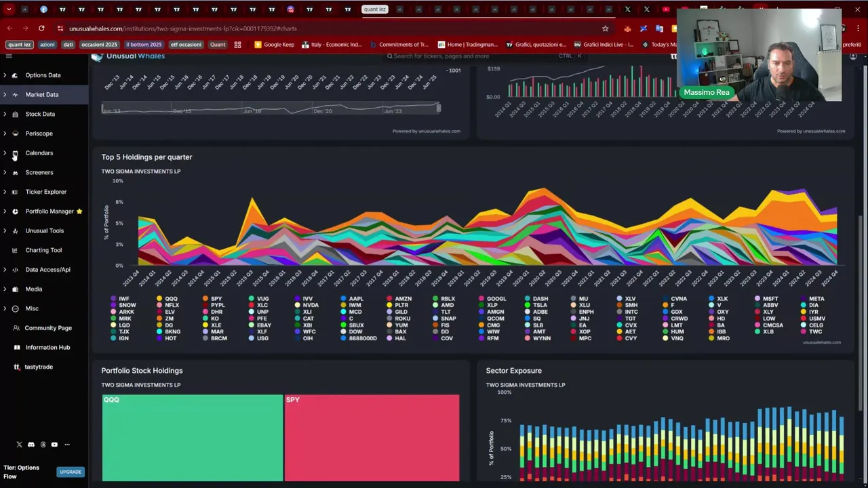Click the MRO color dot in legend
This screenshot has width=868, height=488.
click(711, 338)
